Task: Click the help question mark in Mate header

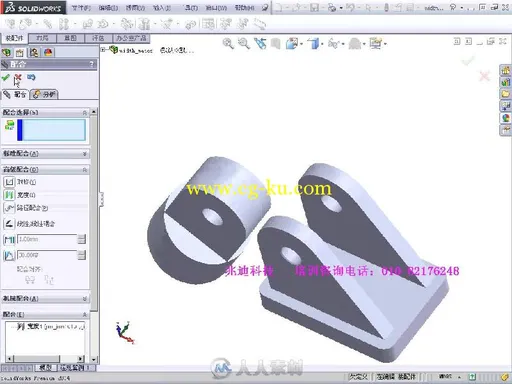Action: (92, 64)
